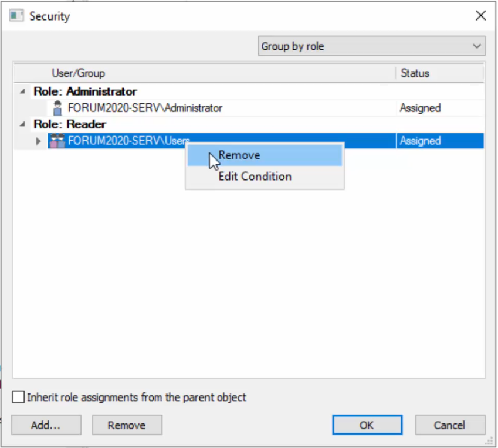The height and width of the screenshot is (448, 498).
Task: Close the Security dialog
Action: click(480, 16)
